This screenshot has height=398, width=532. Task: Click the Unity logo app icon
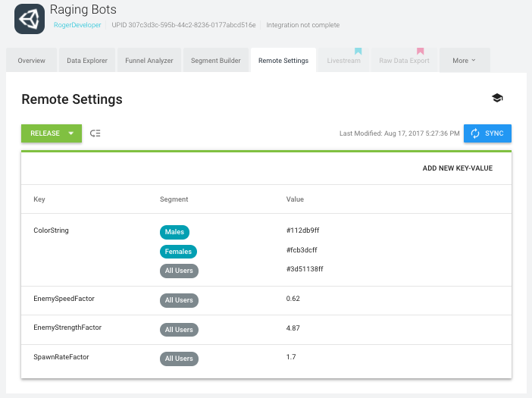pyautogui.click(x=30, y=19)
